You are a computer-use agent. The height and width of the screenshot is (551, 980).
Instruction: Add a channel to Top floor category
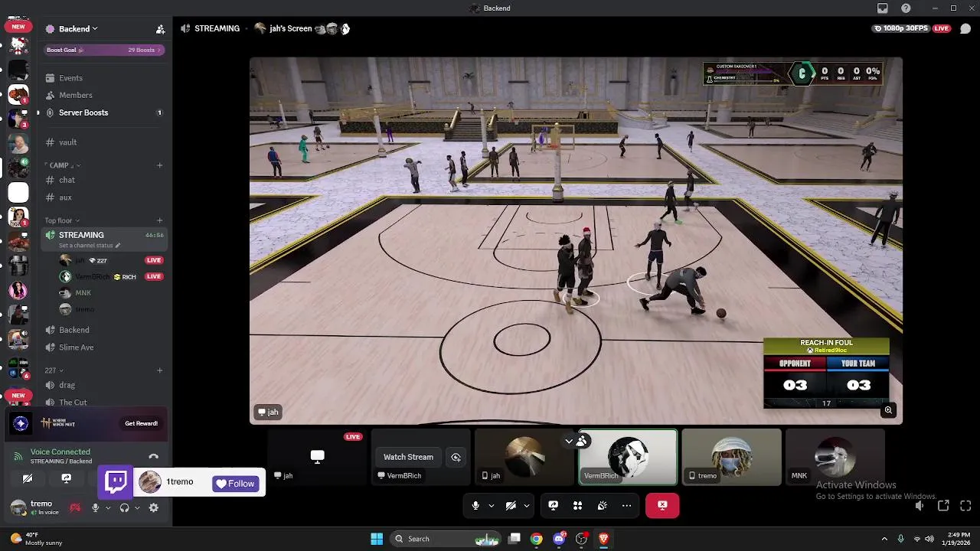(x=159, y=220)
